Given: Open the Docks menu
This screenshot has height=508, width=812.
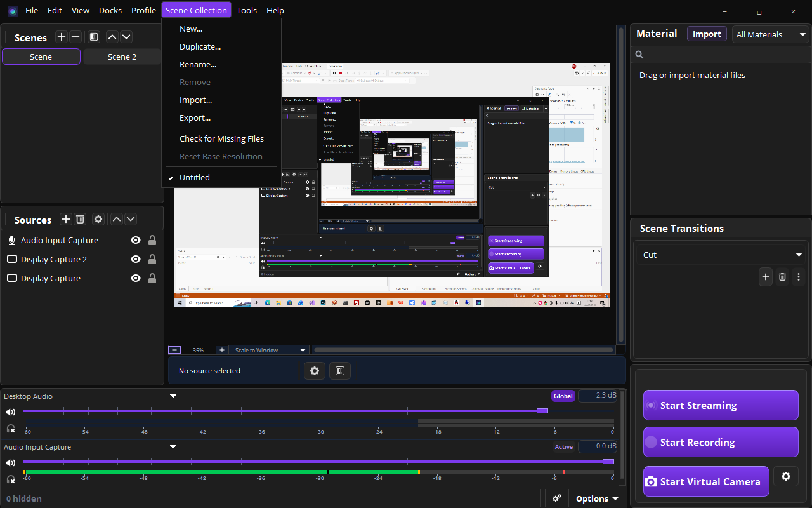Looking at the screenshot, I should click(x=110, y=10).
